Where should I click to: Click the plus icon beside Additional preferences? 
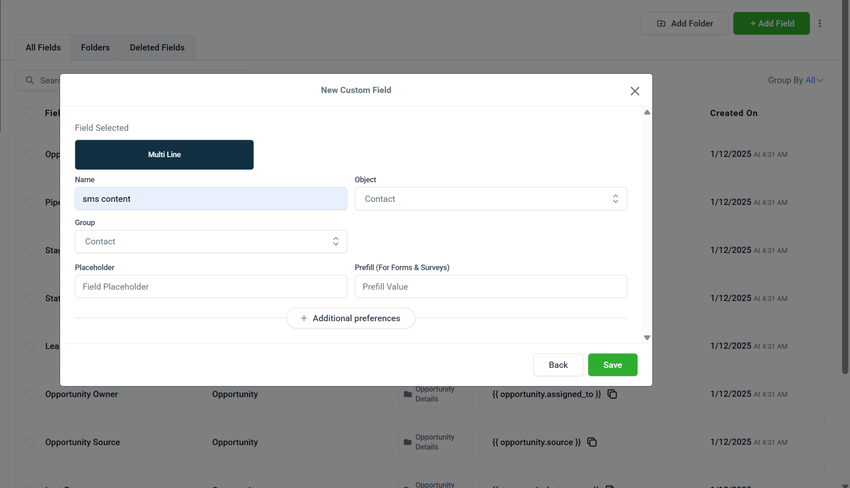coord(304,318)
